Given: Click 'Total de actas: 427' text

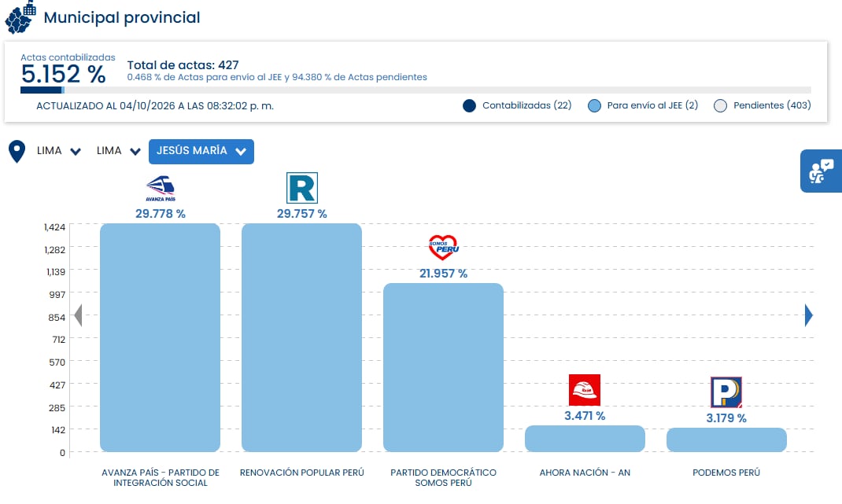Looking at the screenshot, I should coord(183,65).
